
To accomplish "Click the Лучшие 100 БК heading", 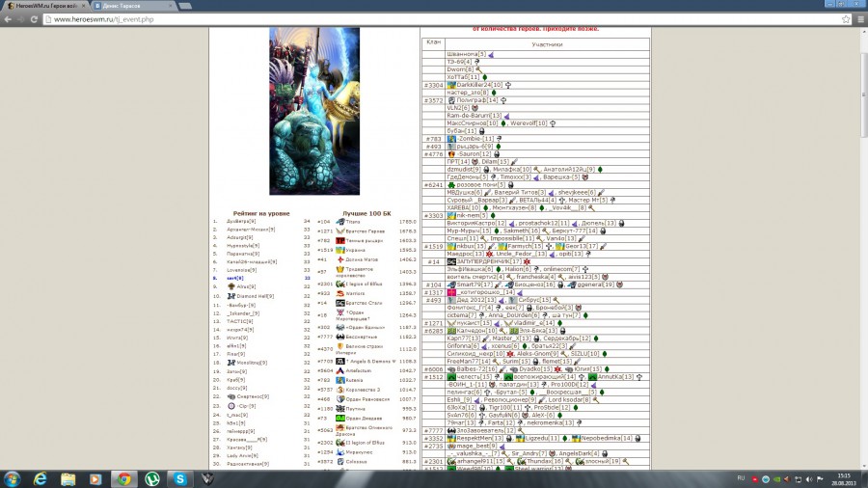I will (x=366, y=213).
